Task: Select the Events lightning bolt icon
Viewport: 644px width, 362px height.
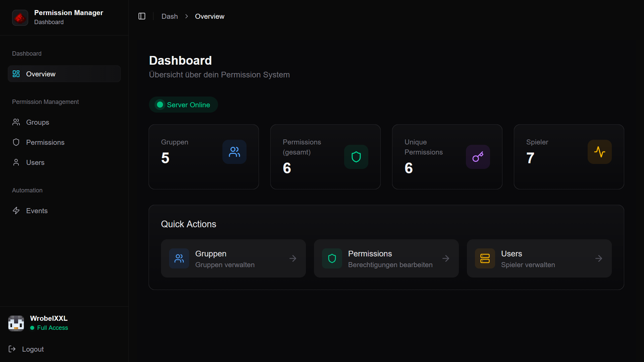Action: (16, 210)
